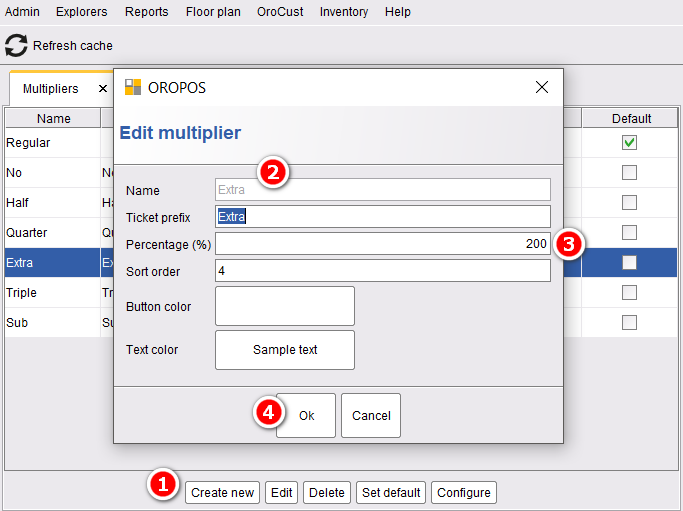
Task: Open the Admin menu
Action: coord(22,12)
